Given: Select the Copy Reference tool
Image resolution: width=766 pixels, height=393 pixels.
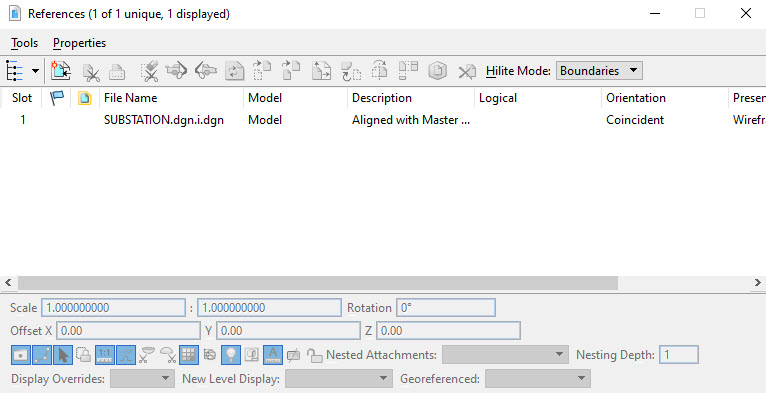Looking at the screenshot, I should [291, 70].
